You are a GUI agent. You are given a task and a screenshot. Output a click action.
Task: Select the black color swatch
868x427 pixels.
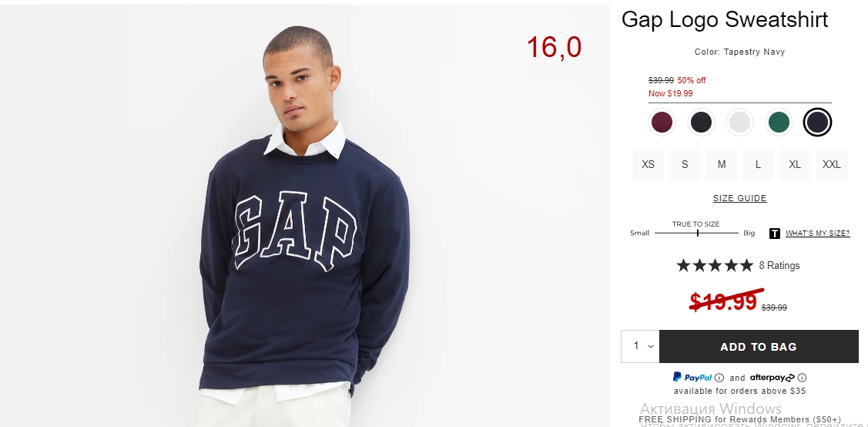[x=701, y=122]
